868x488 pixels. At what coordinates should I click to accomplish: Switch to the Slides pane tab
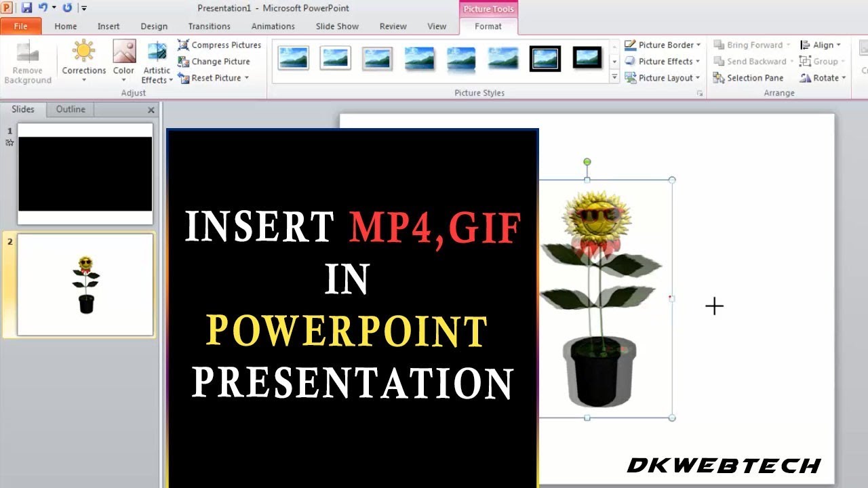click(x=23, y=109)
